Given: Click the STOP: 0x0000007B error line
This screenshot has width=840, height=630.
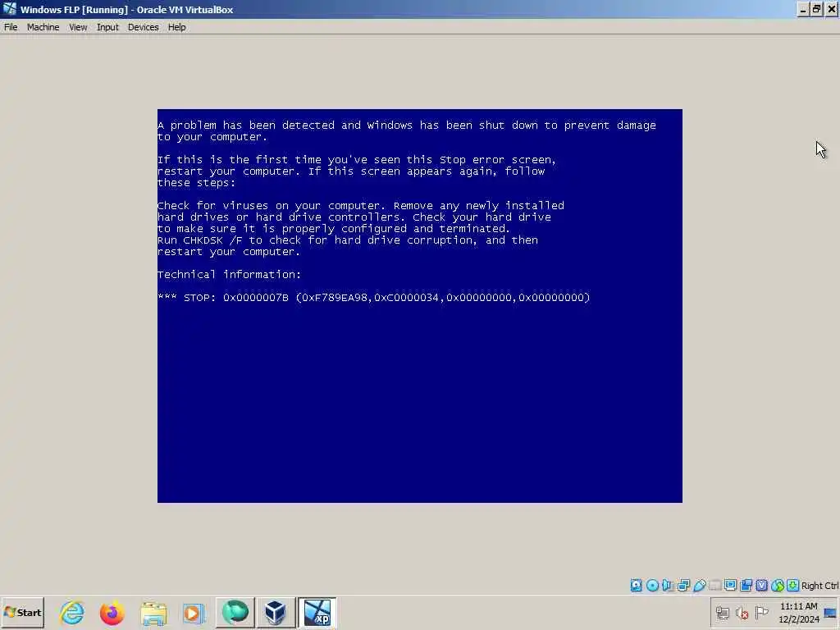Looking at the screenshot, I should point(374,297).
